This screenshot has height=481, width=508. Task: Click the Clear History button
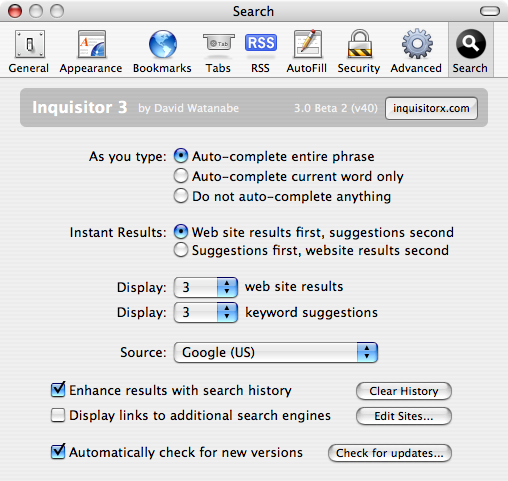click(404, 391)
